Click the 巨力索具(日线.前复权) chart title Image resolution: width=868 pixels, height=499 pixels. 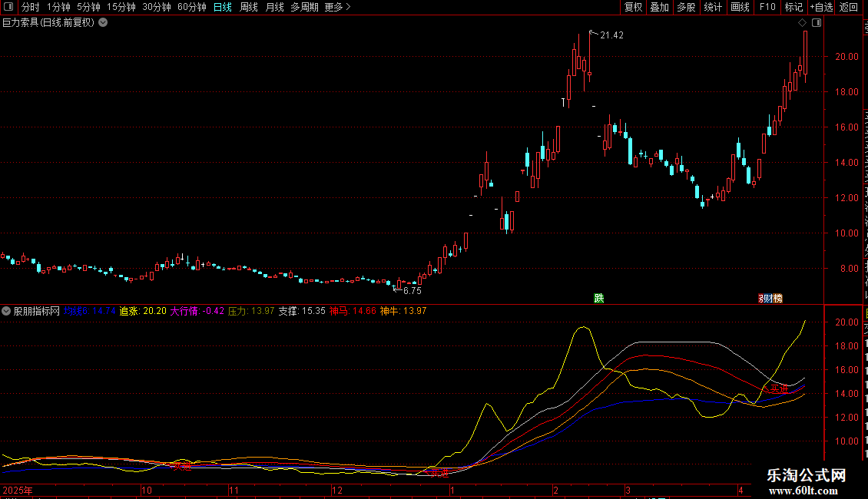[48, 23]
